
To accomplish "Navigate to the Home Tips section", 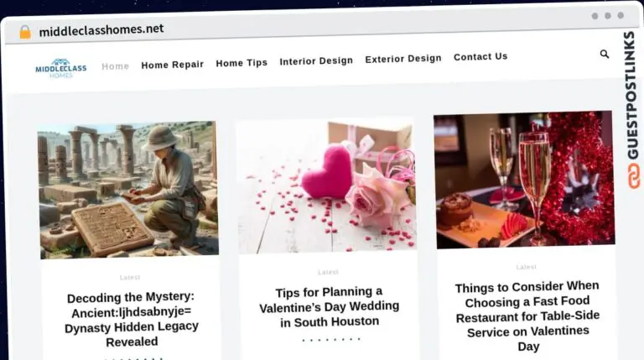I will point(241,63).
